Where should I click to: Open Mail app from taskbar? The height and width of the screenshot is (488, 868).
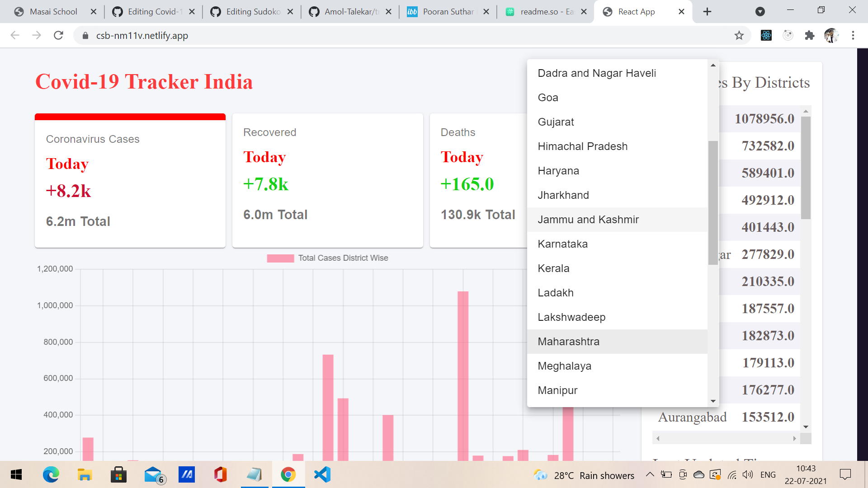pos(155,475)
